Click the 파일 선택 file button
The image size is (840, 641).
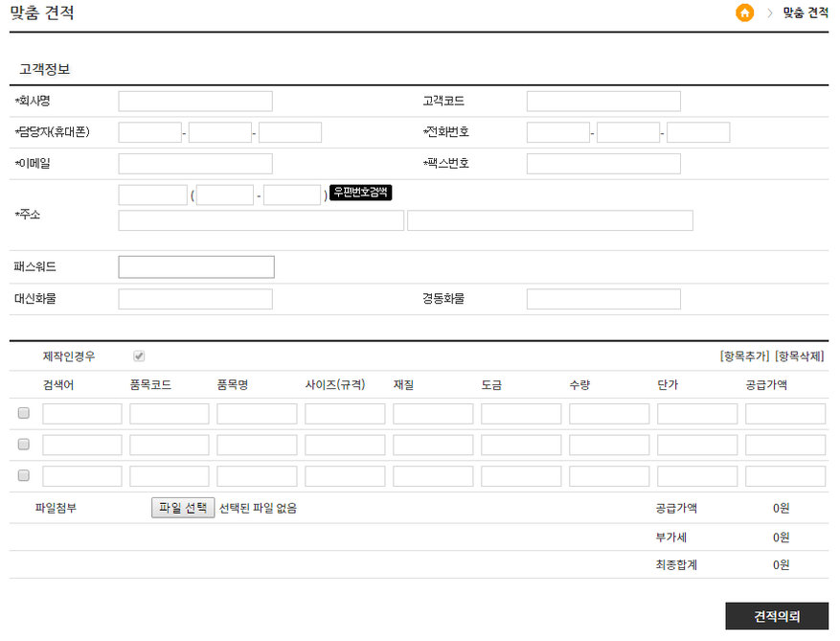click(183, 508)
